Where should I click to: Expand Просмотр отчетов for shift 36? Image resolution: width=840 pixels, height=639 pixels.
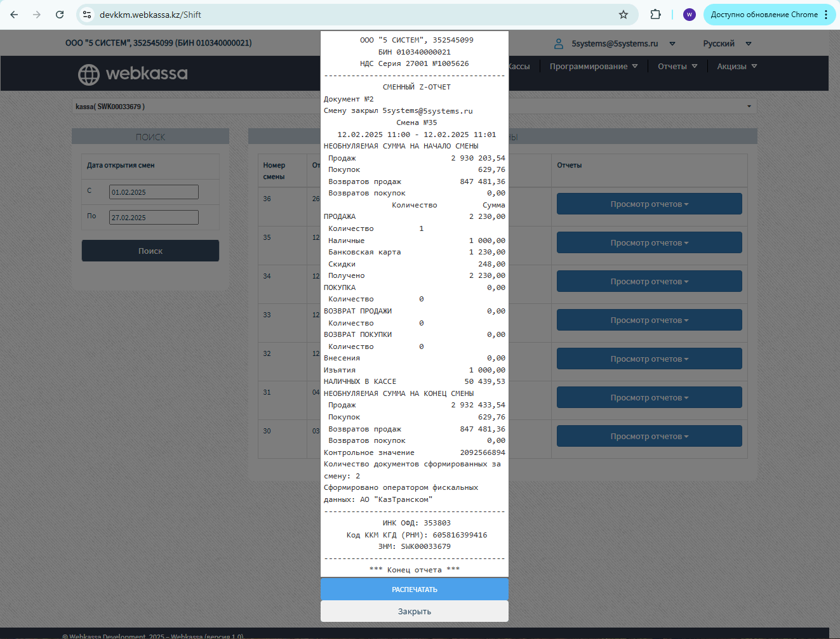tap(649, 204)
